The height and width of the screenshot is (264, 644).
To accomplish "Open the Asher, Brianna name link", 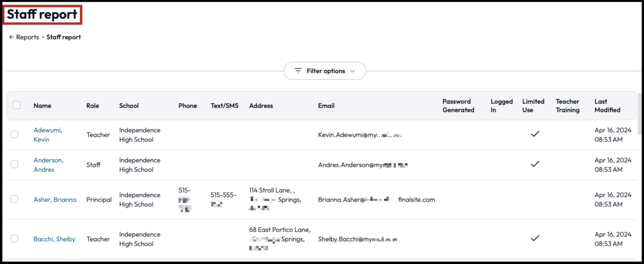I will (x=55, y=200).
